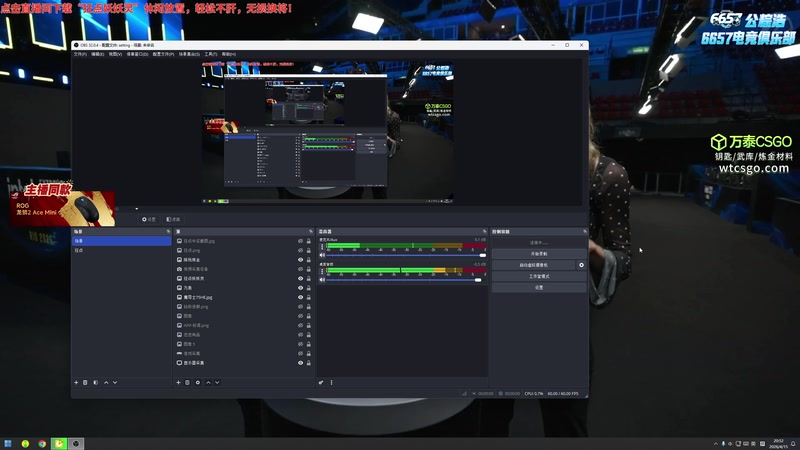Pop out the Audio Mixer dock icon
800x450 pixels.
pos(485,232)
